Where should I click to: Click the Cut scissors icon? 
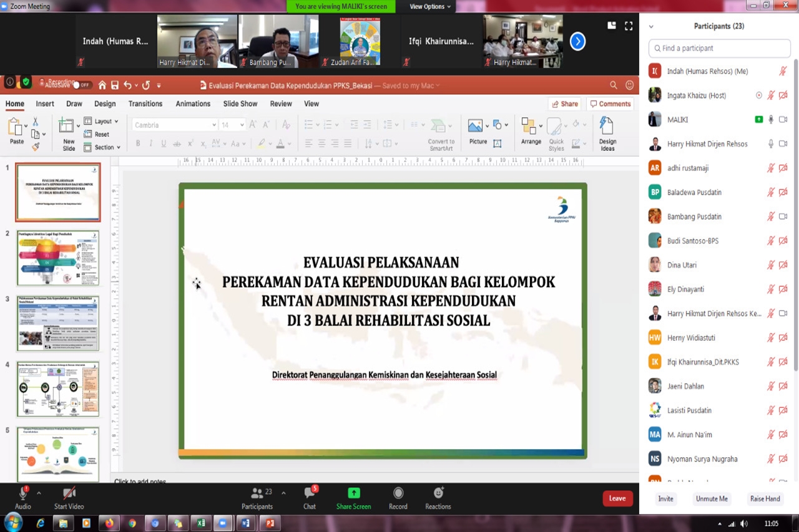click(36, 122)
